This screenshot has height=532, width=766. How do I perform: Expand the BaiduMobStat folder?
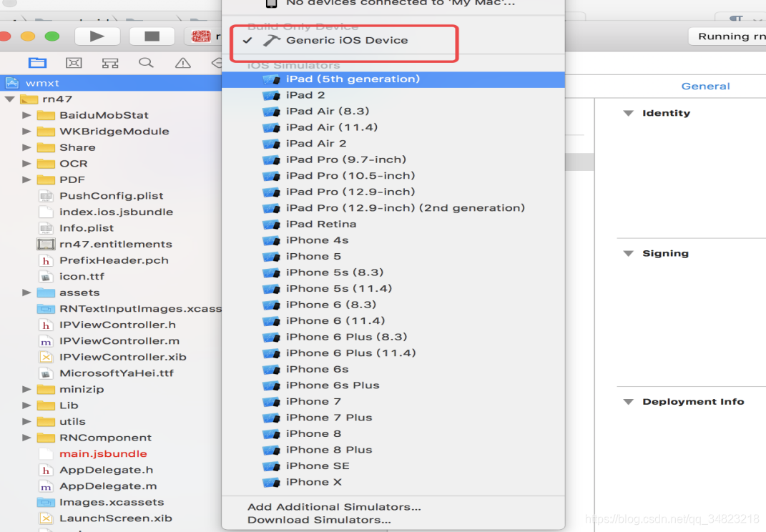pos(26,115)
